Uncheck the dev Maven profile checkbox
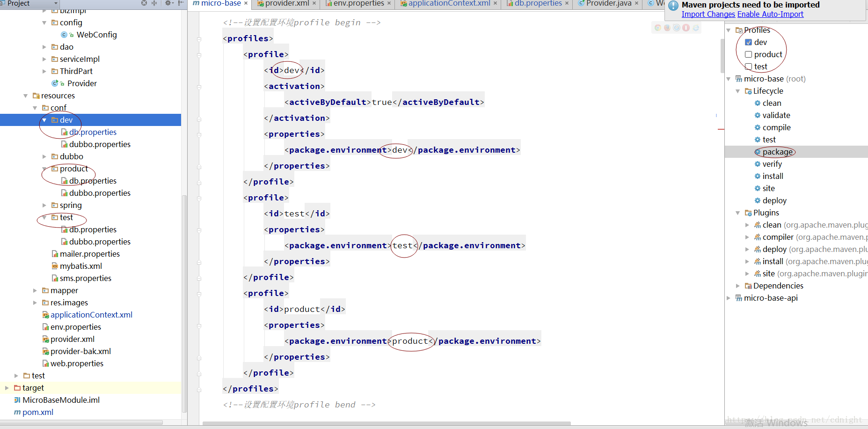868x429 pixels. [748, 42]
